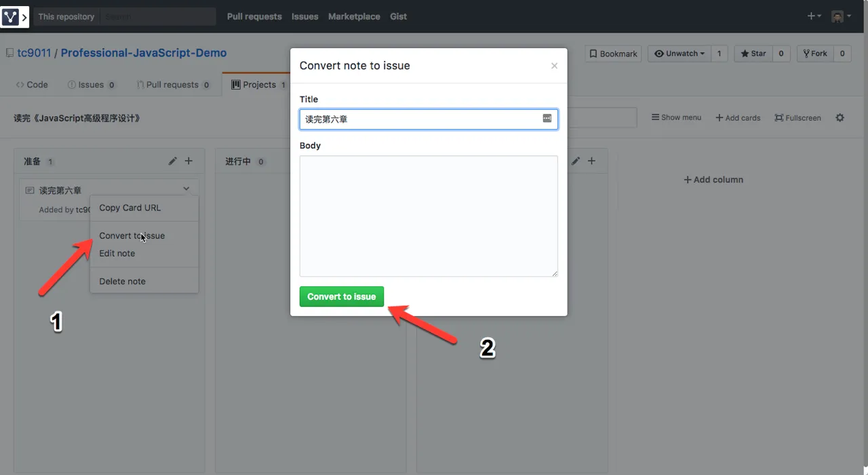Expand the card options chevron
The image size is (868, 475).
click(x=186, y=189)
